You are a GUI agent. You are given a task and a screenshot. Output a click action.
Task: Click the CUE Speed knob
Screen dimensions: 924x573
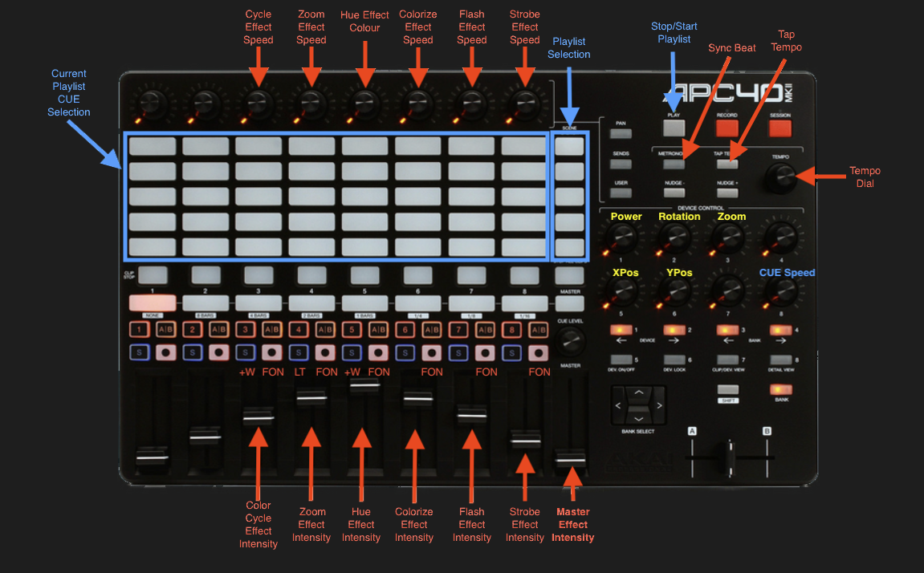point(781,291)
